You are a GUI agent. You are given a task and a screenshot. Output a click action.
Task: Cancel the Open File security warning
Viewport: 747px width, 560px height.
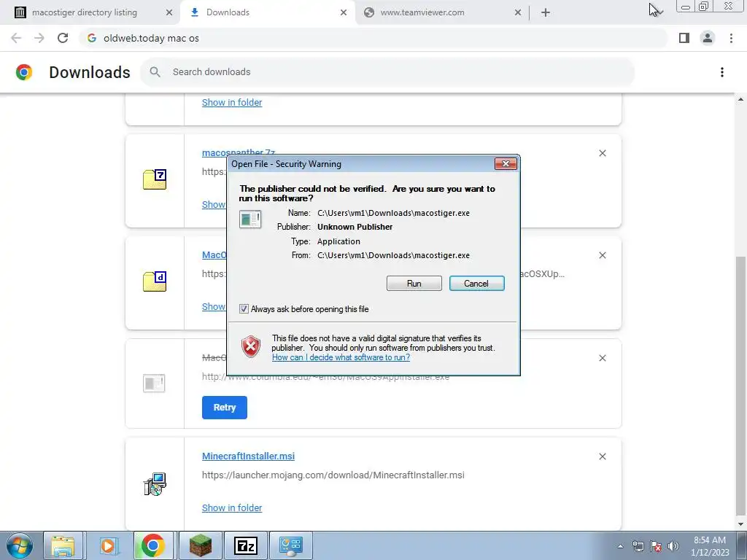pos(476,284)
